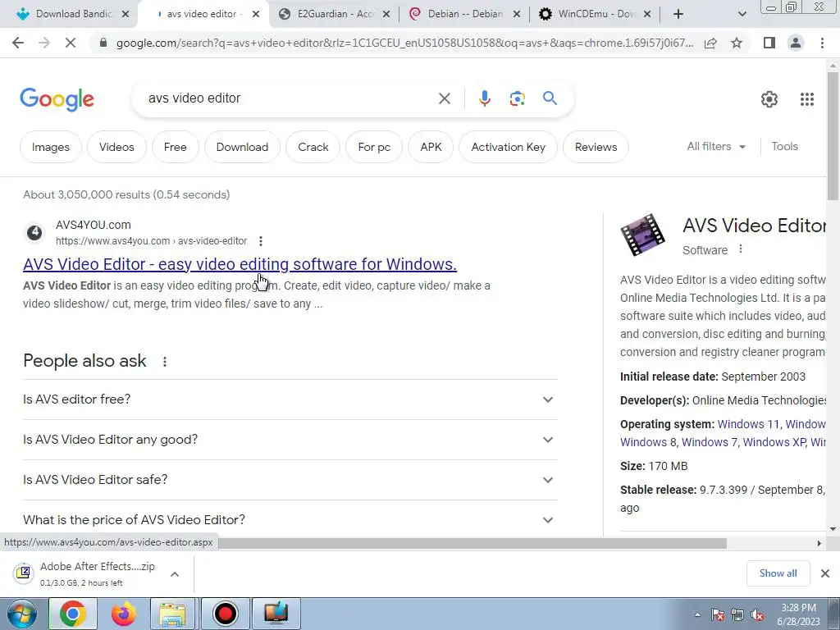This screenshot has width=840, height=630.
Task: Open the Chrome profile menu
Action: (x=796, y=43)
